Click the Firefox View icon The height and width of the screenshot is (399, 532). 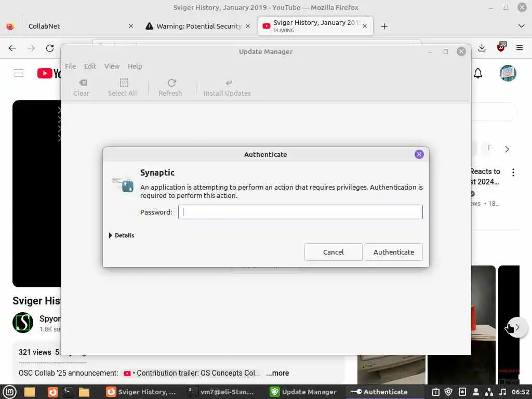[10, 26]
